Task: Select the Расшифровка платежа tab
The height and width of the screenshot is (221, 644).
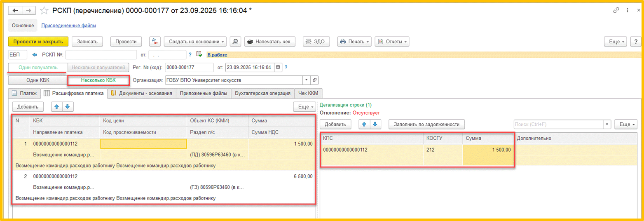Action: 74,93
